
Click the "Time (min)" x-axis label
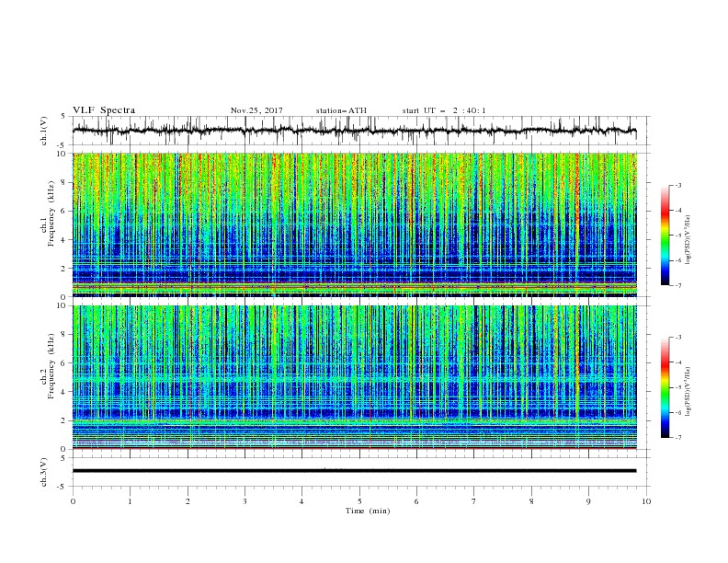pos(368,511)
